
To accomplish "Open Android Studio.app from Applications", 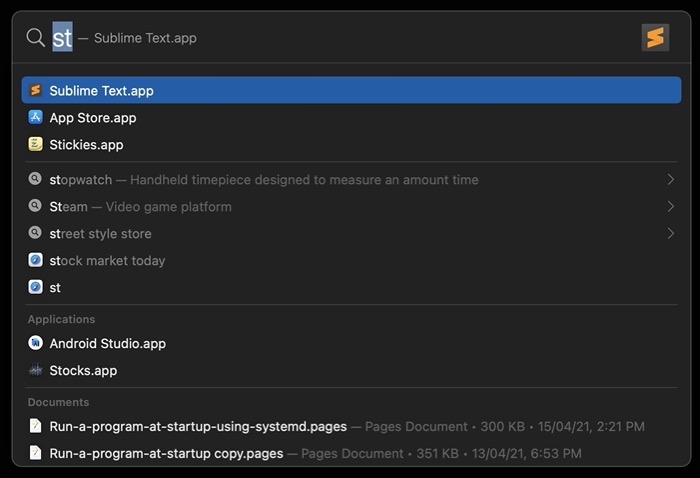I will pyautogui.click(x=107, y=344).
